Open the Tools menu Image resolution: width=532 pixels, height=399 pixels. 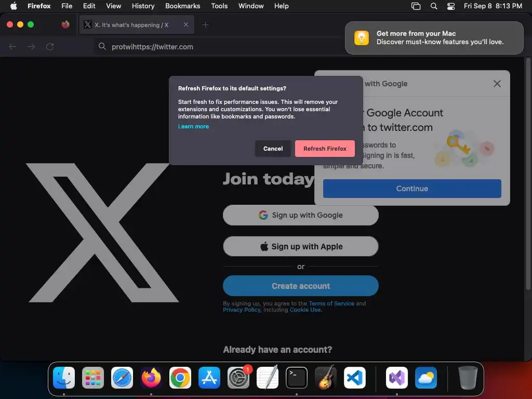pos(219,6)
